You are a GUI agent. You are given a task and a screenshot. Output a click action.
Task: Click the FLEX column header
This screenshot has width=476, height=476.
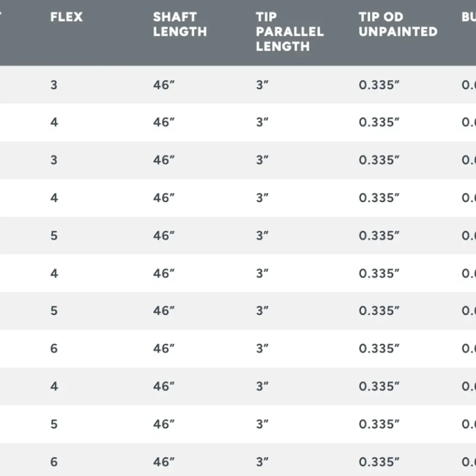66,17
